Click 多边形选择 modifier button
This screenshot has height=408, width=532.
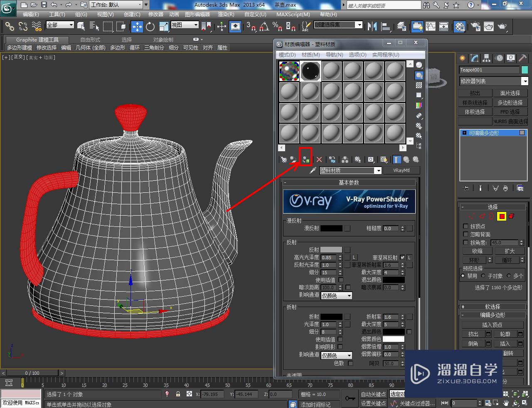tap(510, 103)
